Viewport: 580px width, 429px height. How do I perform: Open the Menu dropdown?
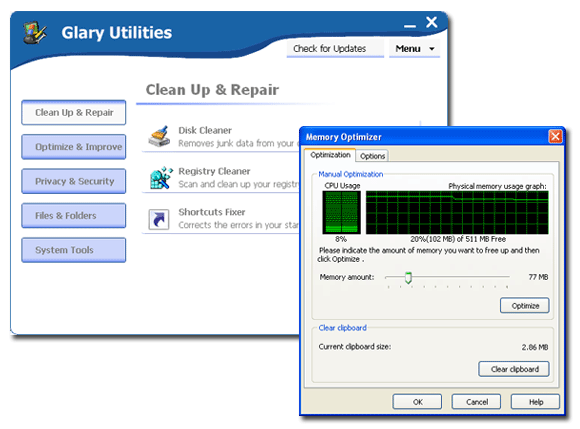(415, 49)
